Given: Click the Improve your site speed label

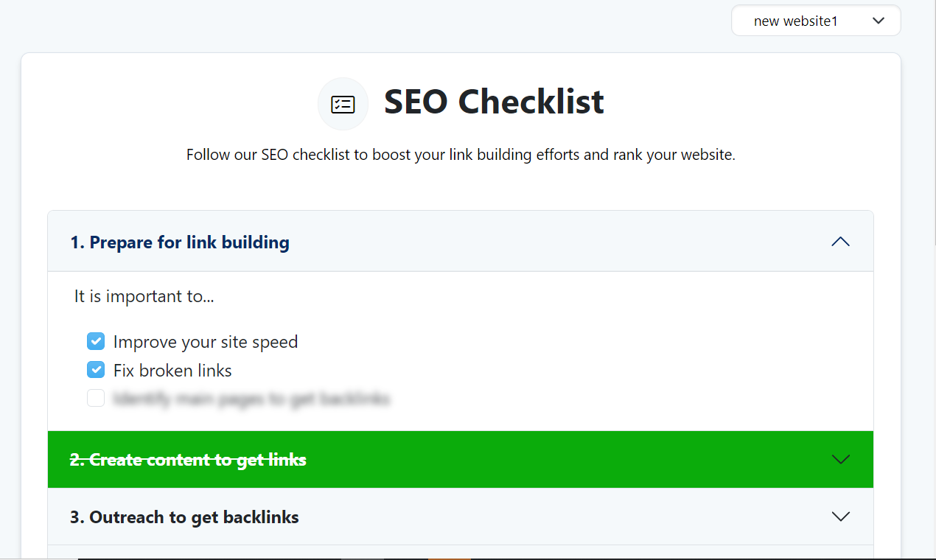Looking at the screenshot, I should (x=206, y=342).
